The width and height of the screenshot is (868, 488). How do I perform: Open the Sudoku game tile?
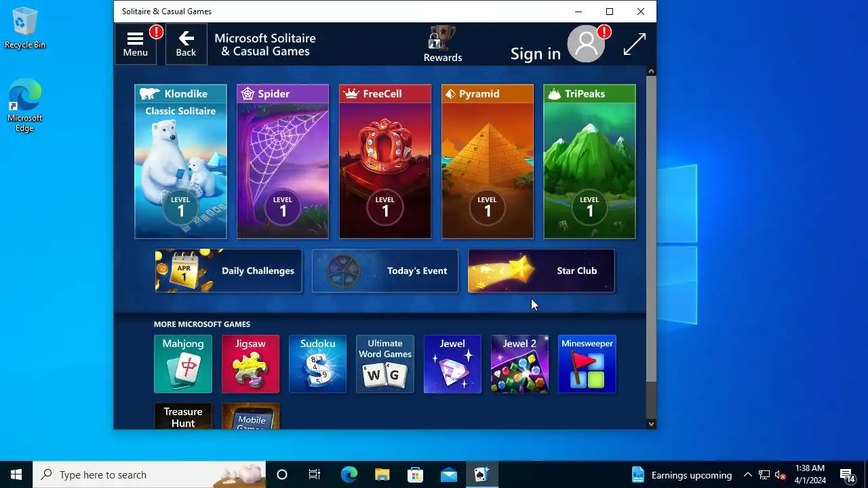click(317, 364)
